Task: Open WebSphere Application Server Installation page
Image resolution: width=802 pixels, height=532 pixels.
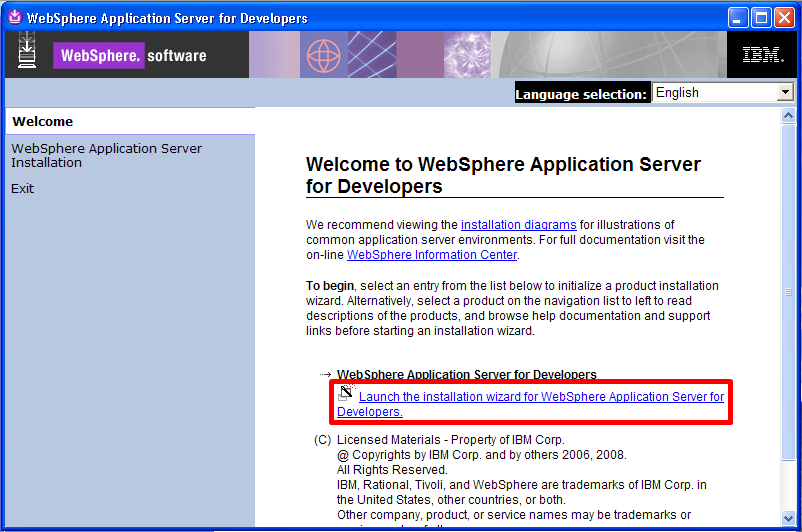Action: 106,156
